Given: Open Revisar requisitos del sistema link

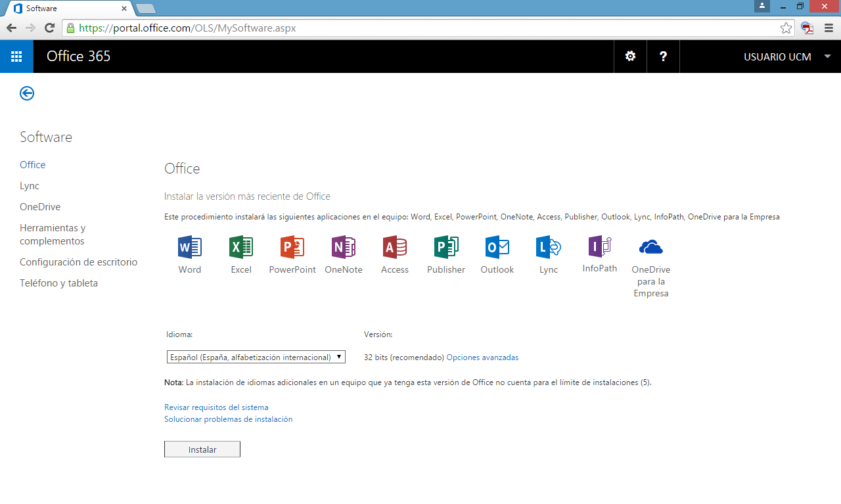Looking at the screenshot, I should tap(216, 407).
